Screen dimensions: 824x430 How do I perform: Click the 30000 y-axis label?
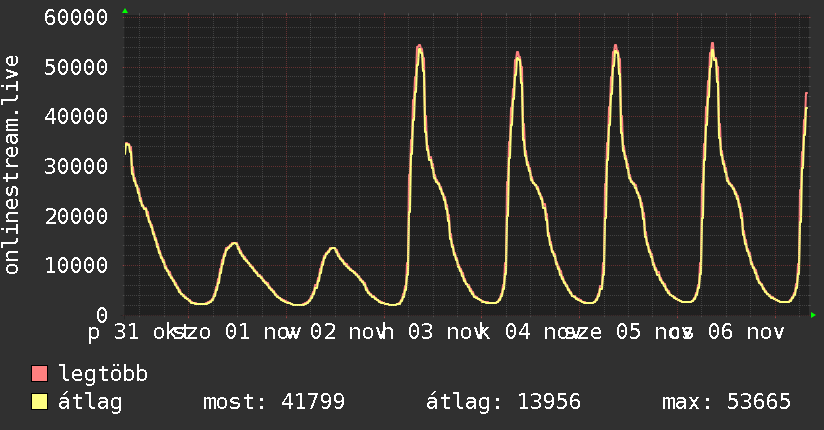(x=76, y=167)
